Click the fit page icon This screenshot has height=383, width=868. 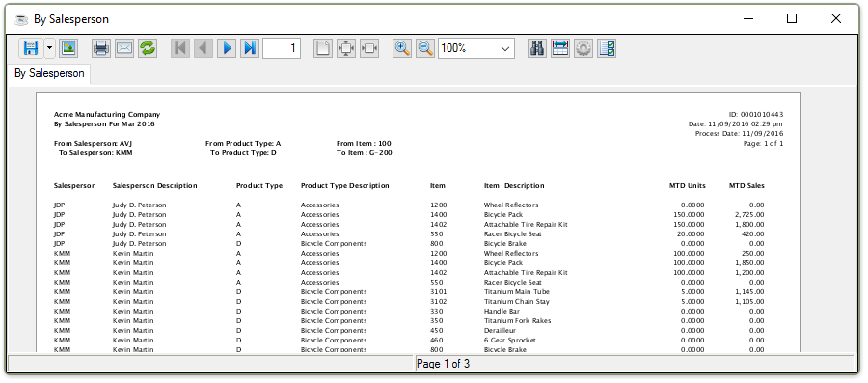346,48
